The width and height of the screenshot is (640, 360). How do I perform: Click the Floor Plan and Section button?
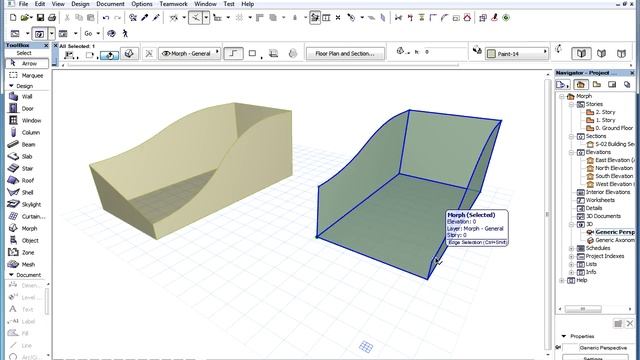pos(345,53)
